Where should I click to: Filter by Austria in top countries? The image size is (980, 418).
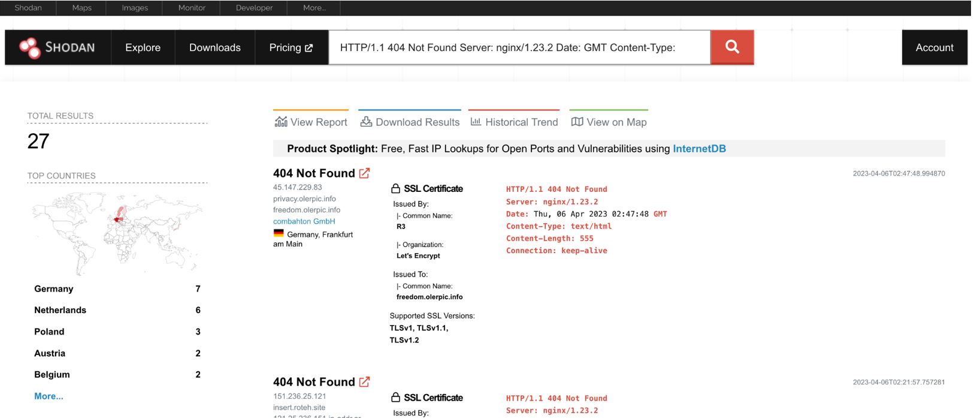pyautogui.click(x=117, y=353)
